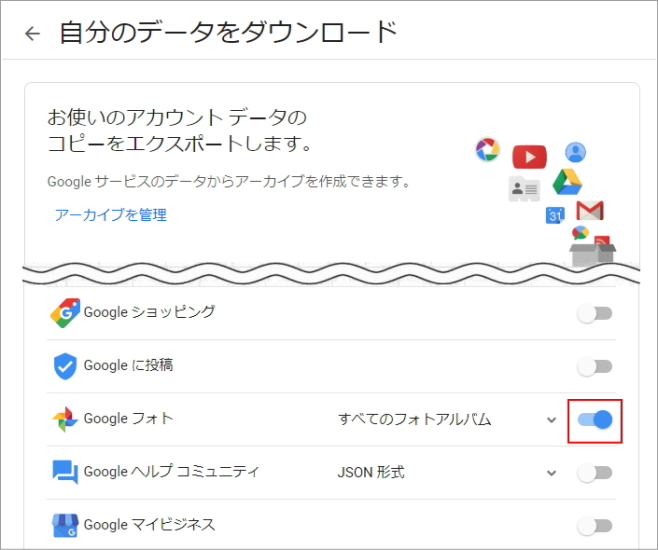
Task: Open the アーカイブを管理 link
Action: click(x=111, y=215)
